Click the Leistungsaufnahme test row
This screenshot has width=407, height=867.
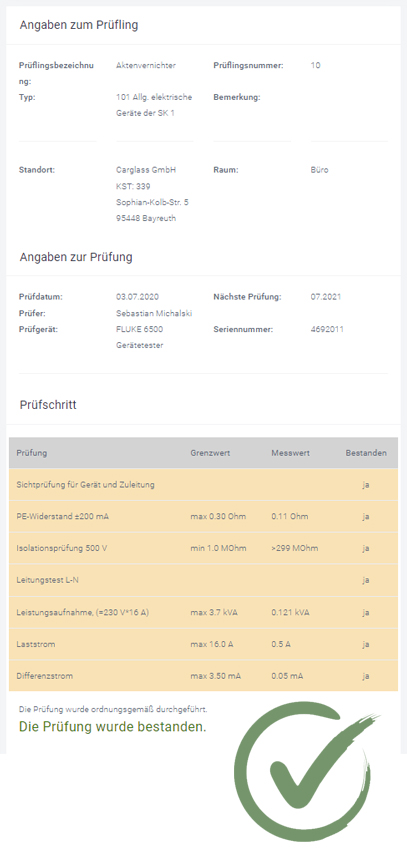coord(204,613)
